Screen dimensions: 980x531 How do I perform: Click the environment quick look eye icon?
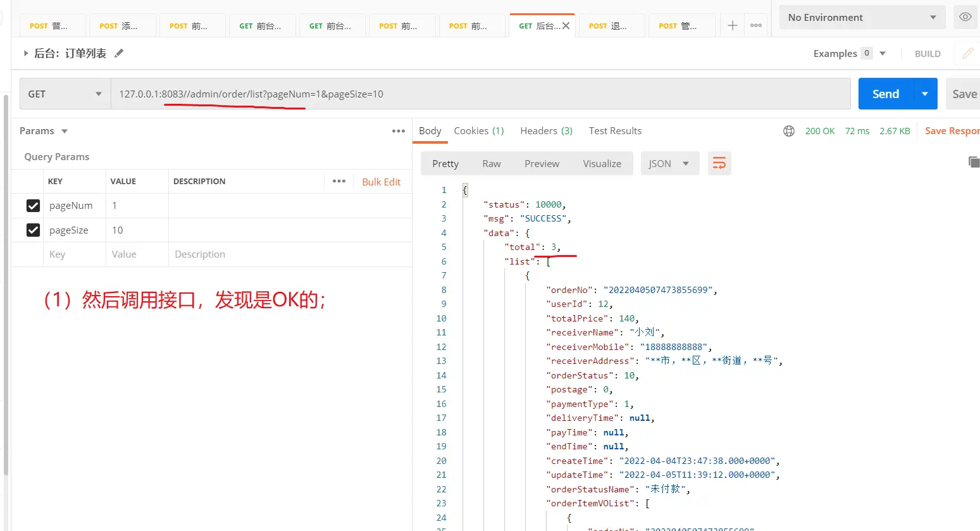pos(965,17)
